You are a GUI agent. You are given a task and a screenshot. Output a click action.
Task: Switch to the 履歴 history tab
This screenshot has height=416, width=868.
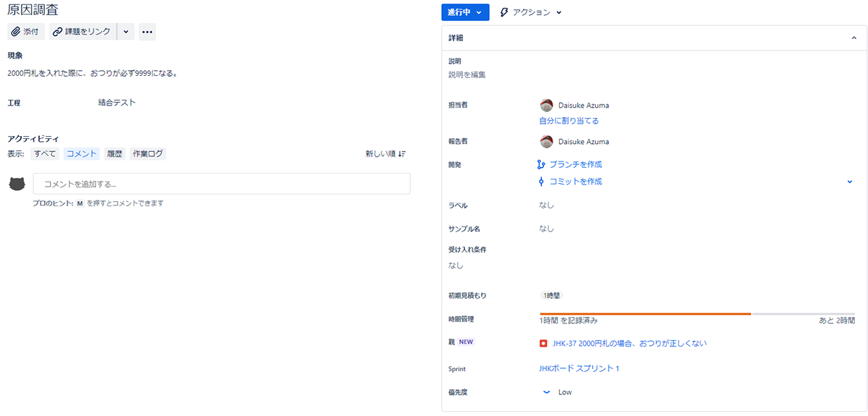tap(114, 153)
